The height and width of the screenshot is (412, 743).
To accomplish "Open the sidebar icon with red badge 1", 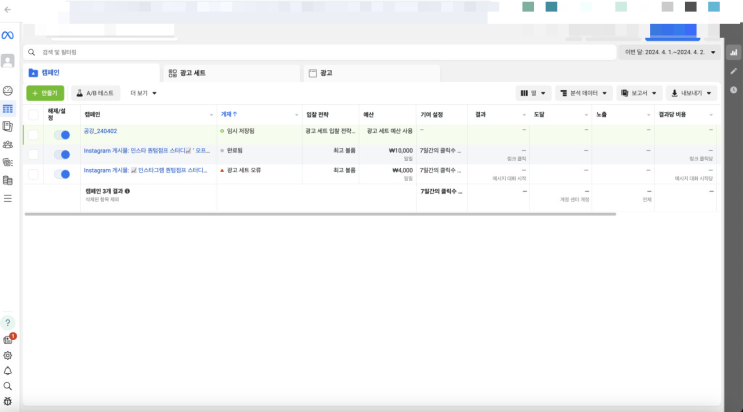I will coord(9,339).
